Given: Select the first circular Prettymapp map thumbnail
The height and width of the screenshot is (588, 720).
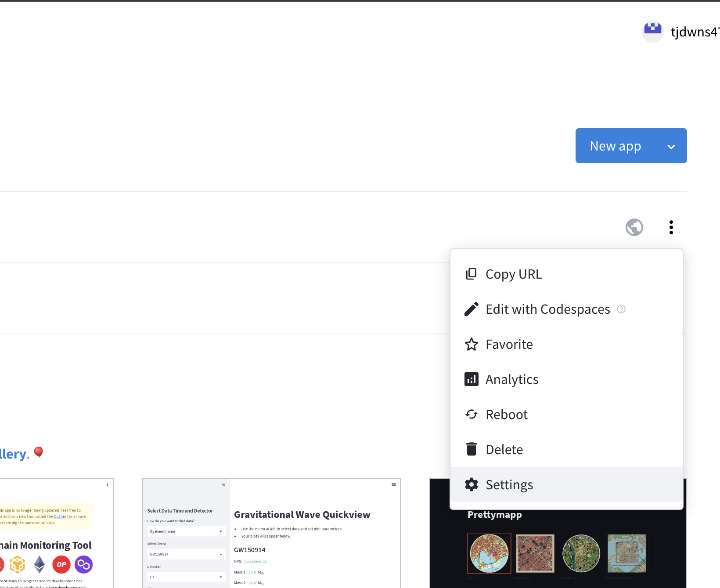Looking at the screenshot, I should tap(490, 553).
